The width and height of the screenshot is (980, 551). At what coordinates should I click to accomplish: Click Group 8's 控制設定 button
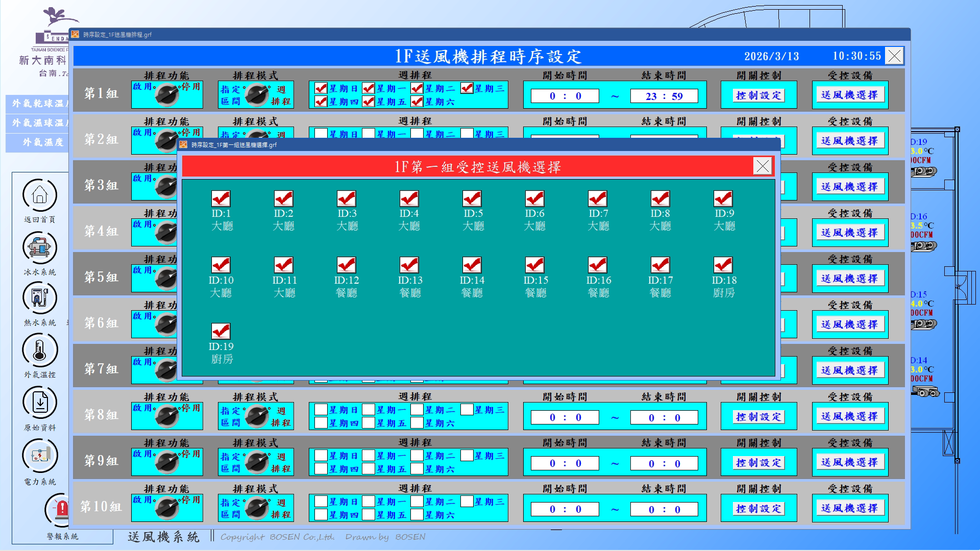(758, 417)
